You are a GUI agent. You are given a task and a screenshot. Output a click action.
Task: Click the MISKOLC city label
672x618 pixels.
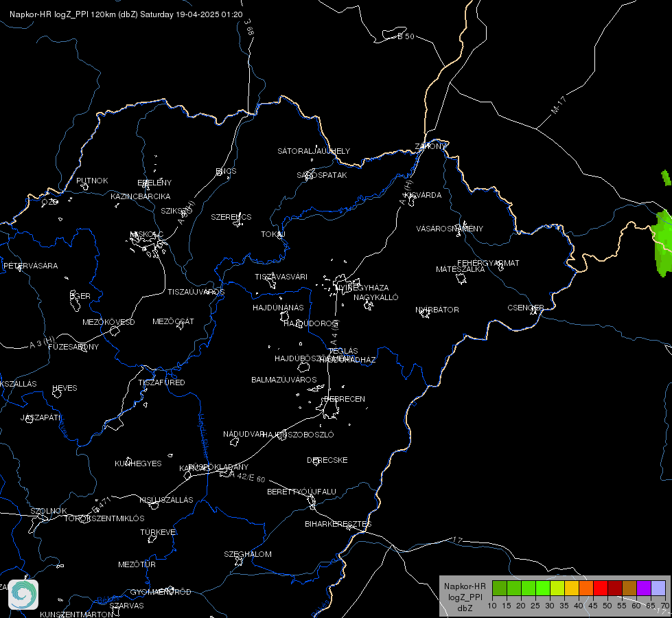click(147, 234)
